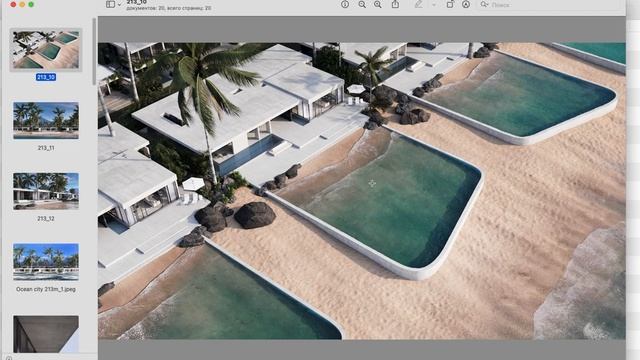Click the Ocean city 213m_1.jpeg label
Screen dimensions: 640x360
pos(46,289)
